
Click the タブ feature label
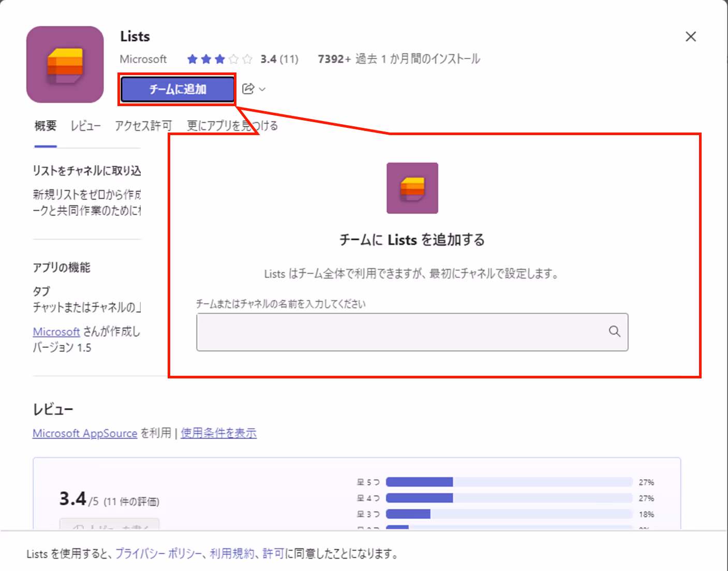(42, 291)
